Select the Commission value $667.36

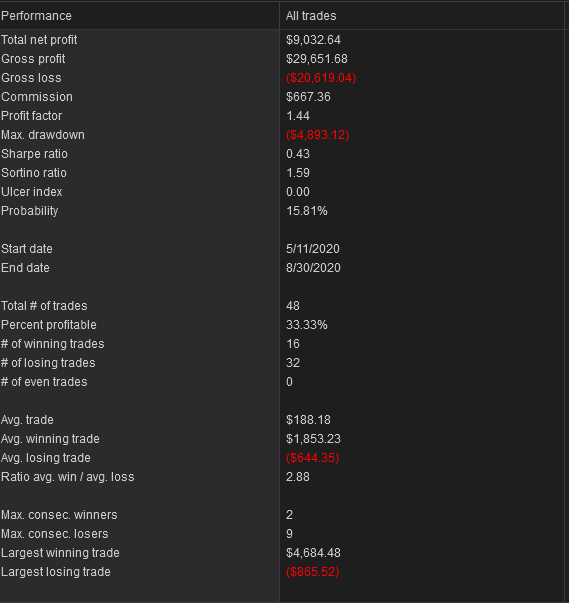308,97
